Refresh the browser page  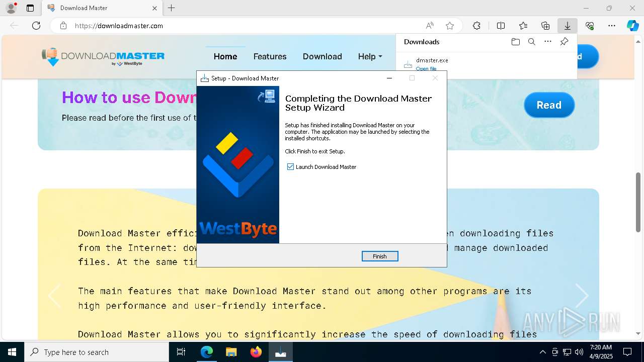point(36,26)
